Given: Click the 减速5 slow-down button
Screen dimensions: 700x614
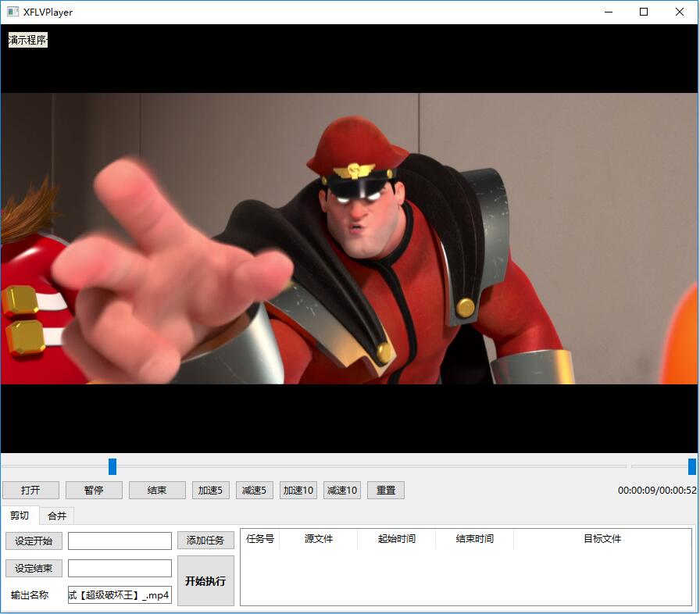Looking at the screenshot, I should tap(255, 491).
